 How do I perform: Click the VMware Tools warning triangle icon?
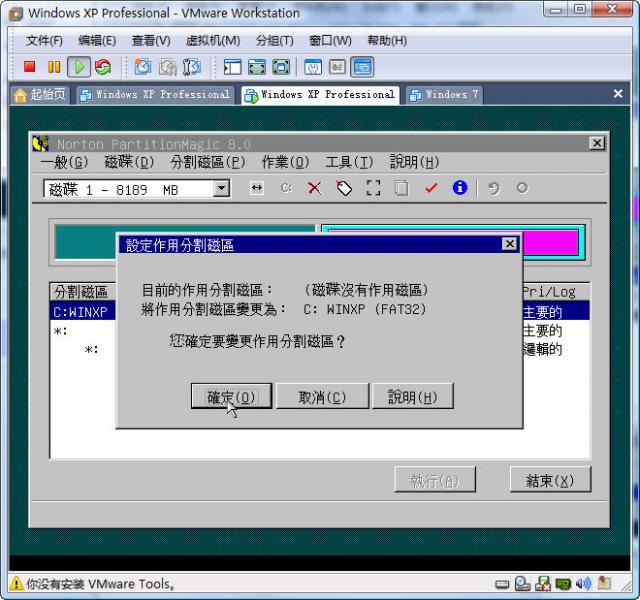[x=16, y=584]
